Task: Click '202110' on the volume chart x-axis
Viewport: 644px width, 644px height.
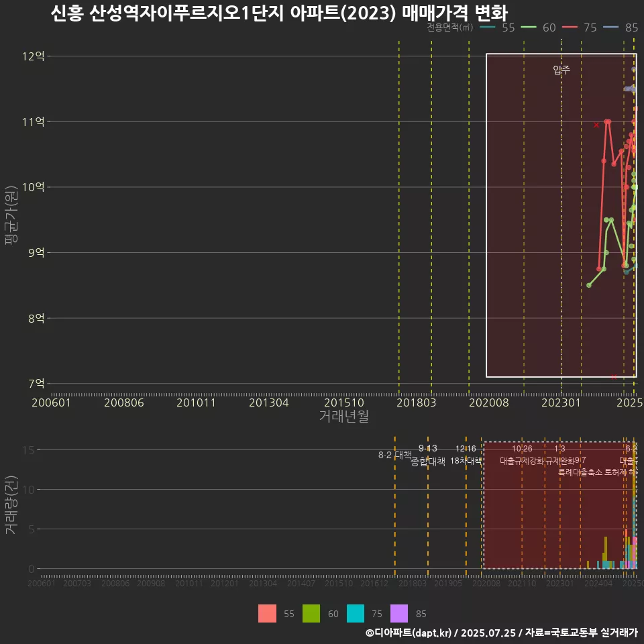Action: pos(522,583)
